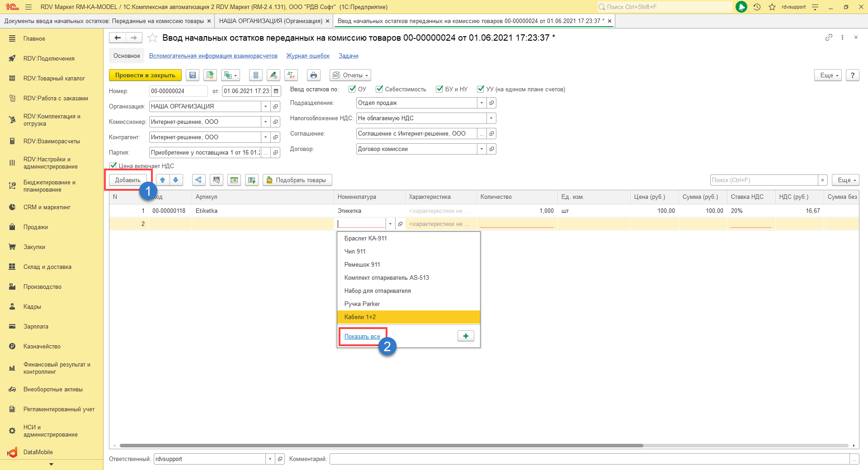Open calendar picker next to date field

click(276, 91)
